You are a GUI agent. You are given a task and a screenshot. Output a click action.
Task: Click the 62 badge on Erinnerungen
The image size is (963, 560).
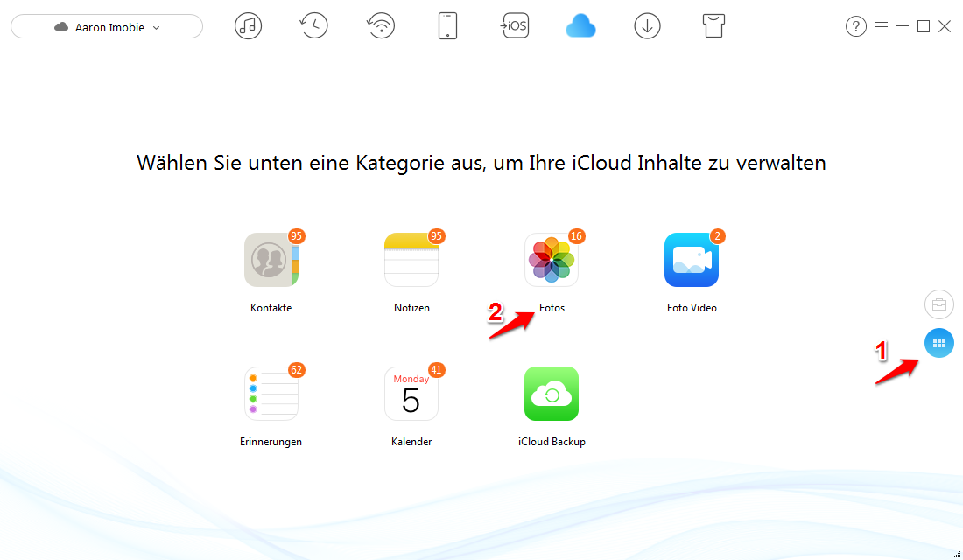(x=297, y=370)
